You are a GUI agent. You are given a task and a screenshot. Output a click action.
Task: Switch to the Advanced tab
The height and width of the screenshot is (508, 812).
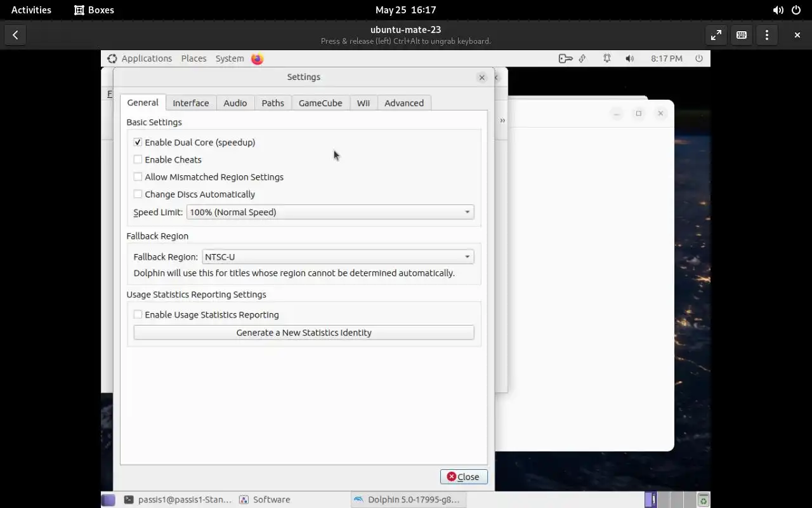click(x=404, y=103)
